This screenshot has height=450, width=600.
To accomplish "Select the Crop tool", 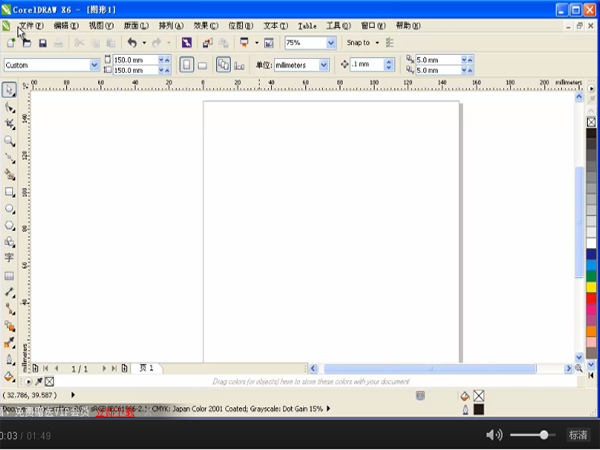I will tap(10, 124).
